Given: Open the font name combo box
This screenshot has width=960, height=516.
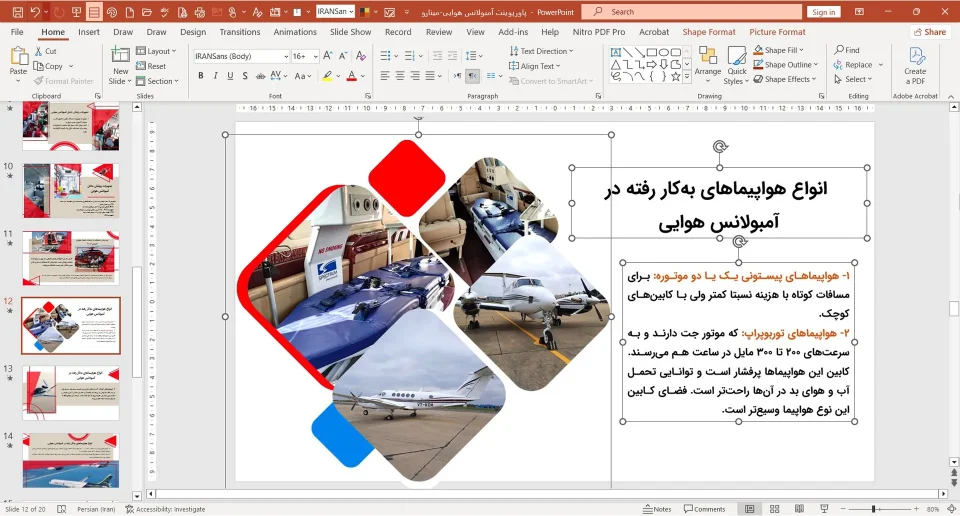Looking at the screenshot, I should pyautogui.click(x=241, y=56).
